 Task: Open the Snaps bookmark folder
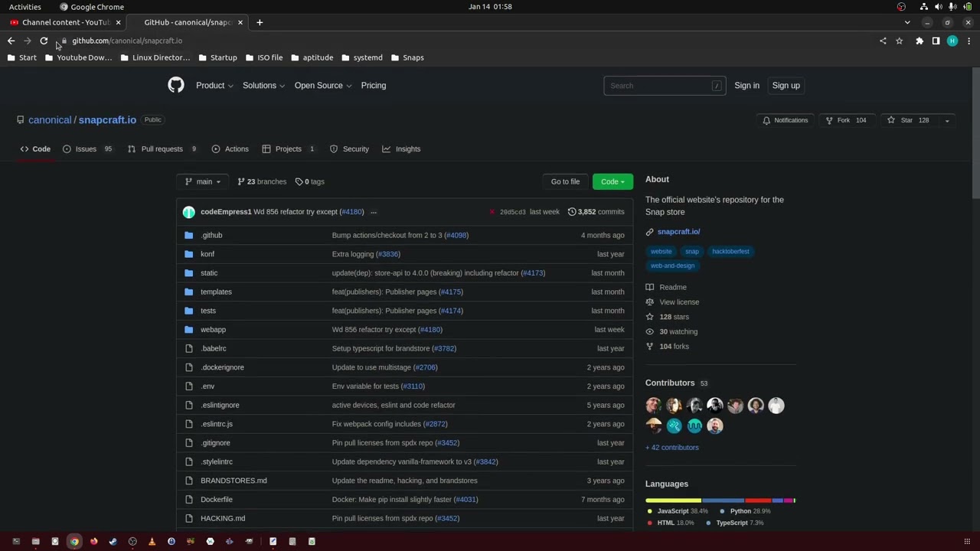click(x=407, y=57)
